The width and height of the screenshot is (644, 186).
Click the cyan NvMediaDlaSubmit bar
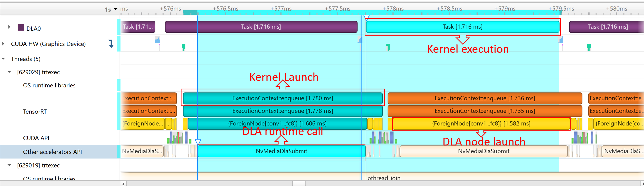281,151
